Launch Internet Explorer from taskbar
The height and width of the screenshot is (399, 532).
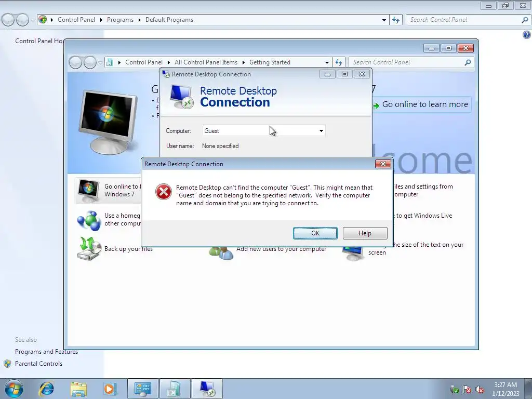46,389
